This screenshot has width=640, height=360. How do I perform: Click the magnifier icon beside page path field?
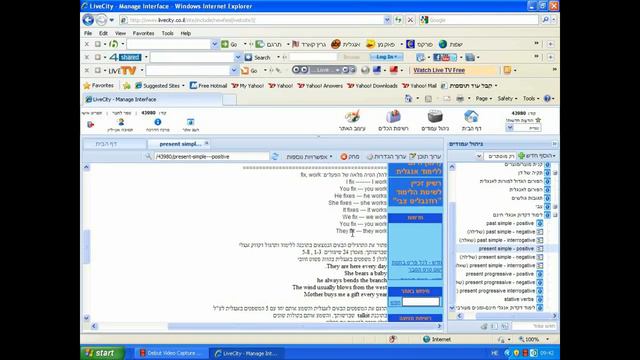tap(148, 156)
